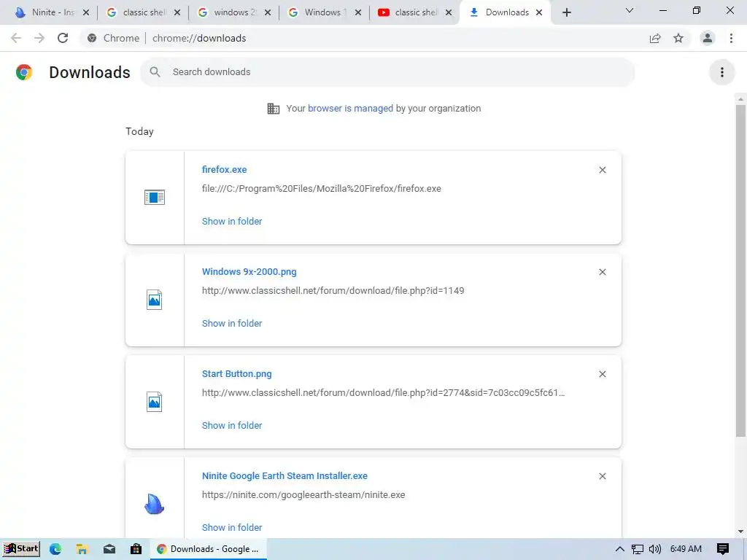Click the network icon in system tray

click(x=638, y=549)
